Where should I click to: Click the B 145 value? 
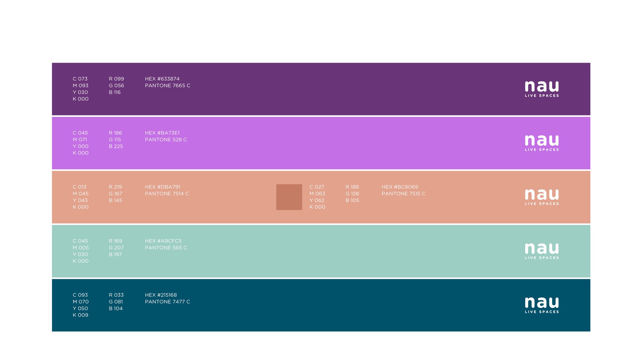115,200
